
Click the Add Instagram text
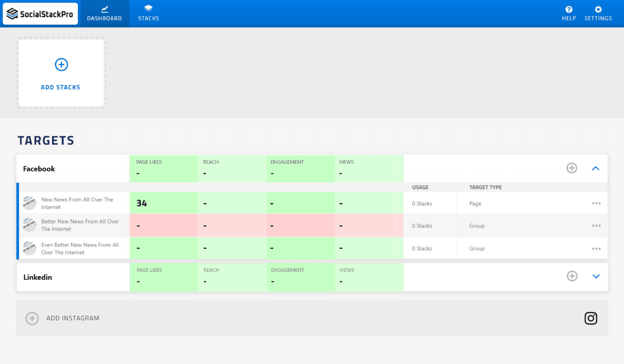coord(73,318)
